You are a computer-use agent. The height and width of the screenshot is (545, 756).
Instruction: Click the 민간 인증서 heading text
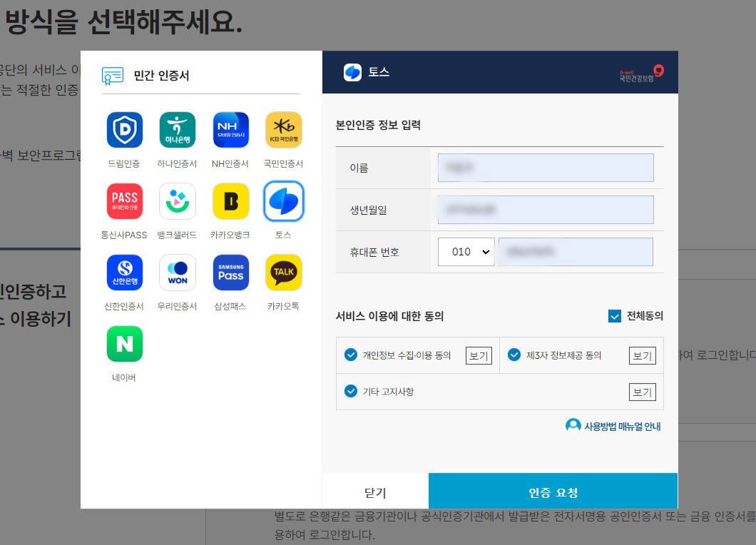pyautogui.click(x=161, y=76)
